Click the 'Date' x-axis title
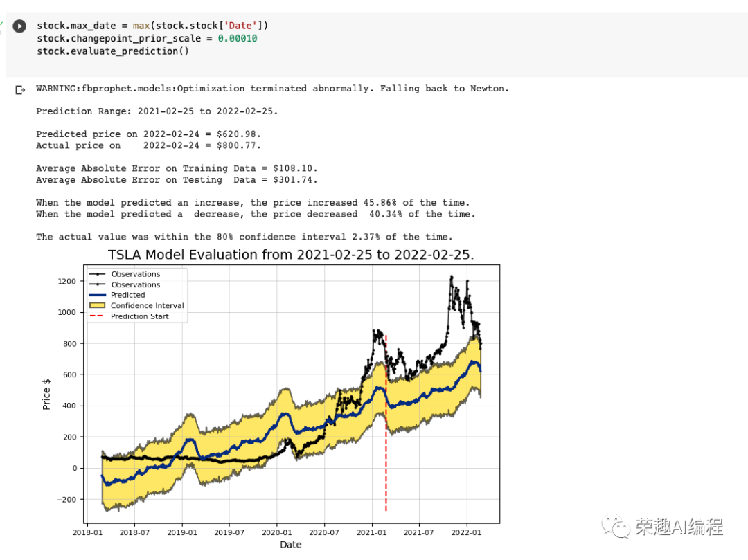Screen dimensions: 748x560 point(290,545)
